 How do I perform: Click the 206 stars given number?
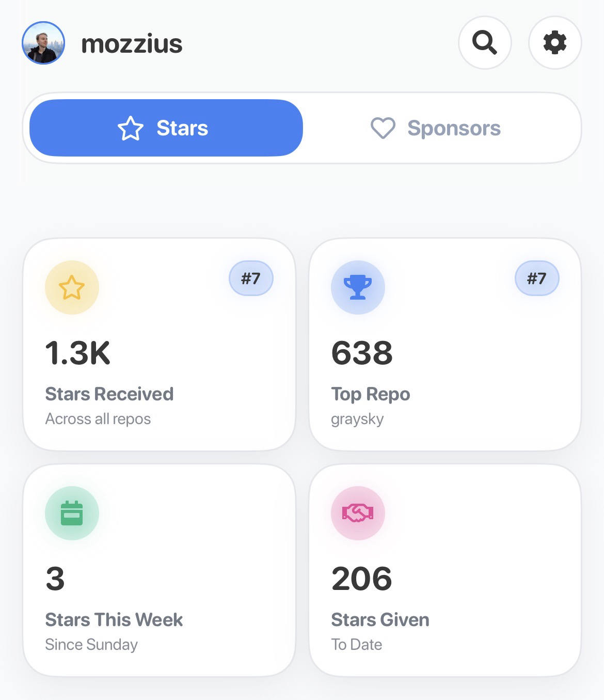coord(362,579)
